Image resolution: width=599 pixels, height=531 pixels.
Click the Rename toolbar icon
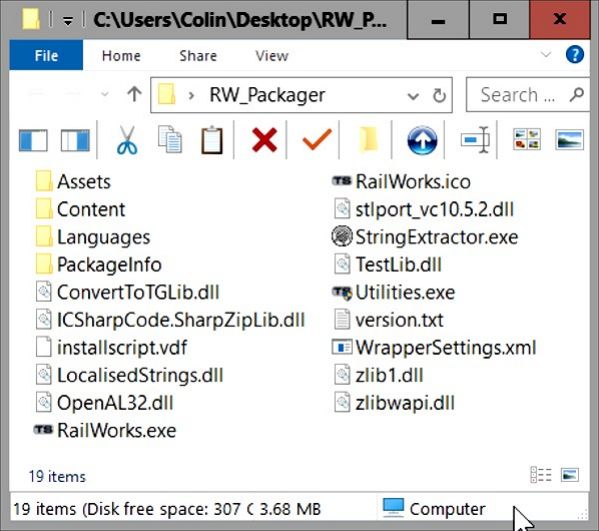(x=475, y=140)
